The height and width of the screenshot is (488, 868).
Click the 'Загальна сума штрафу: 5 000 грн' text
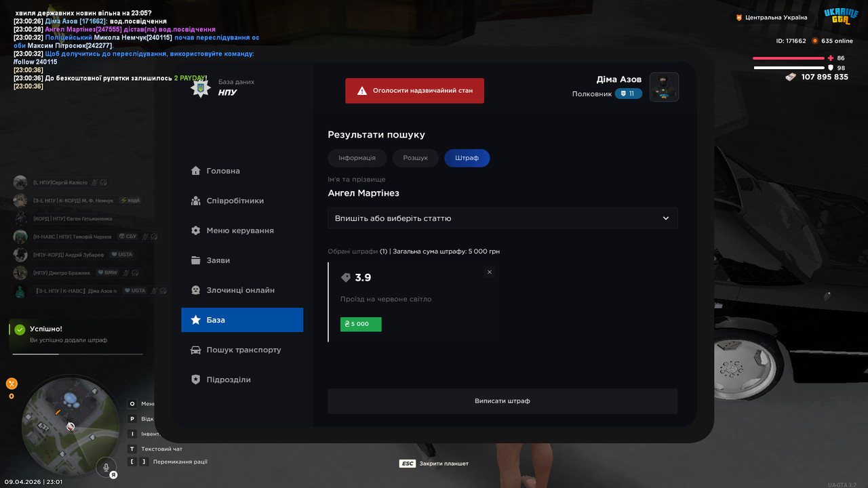point(446,251)
